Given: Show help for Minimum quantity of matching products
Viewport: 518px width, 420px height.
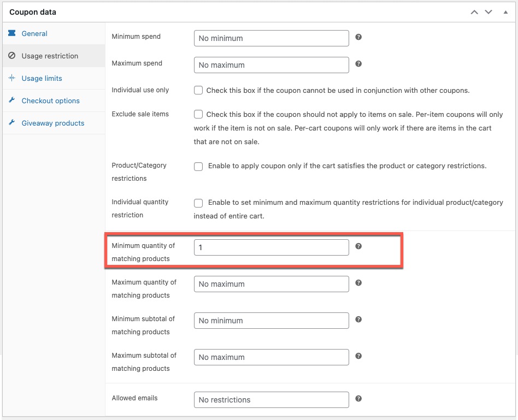Looking at the screenshot, I should 358,246.
